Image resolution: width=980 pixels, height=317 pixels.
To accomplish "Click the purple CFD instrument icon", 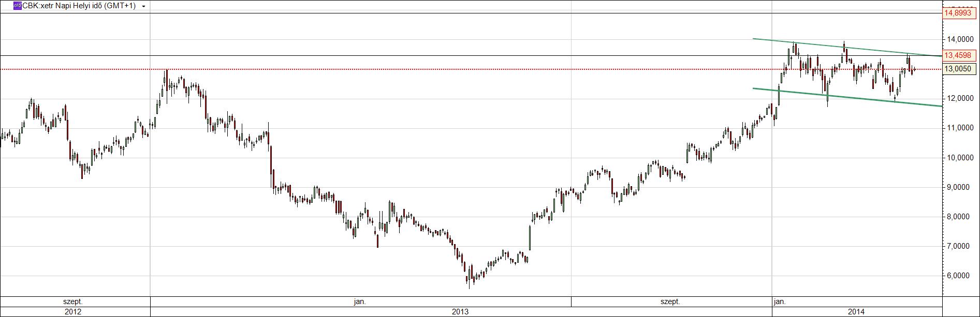I will [x=17, y=6].
